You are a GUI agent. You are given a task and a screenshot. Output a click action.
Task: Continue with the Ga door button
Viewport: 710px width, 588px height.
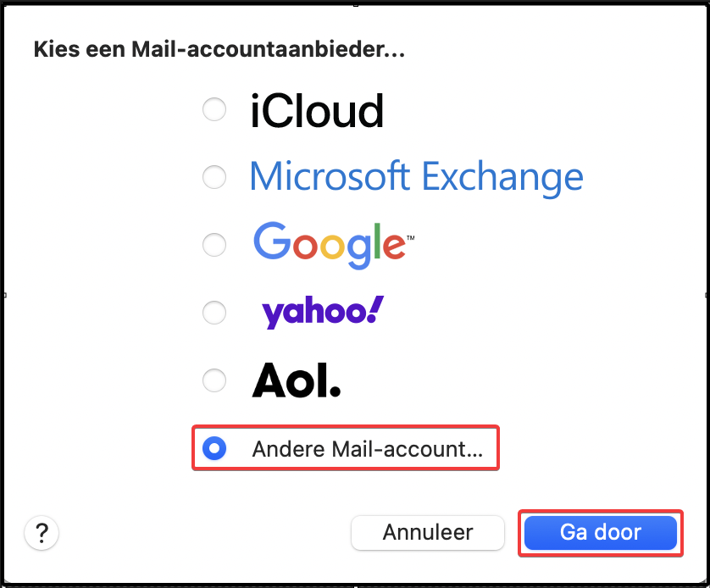point(601,533)
